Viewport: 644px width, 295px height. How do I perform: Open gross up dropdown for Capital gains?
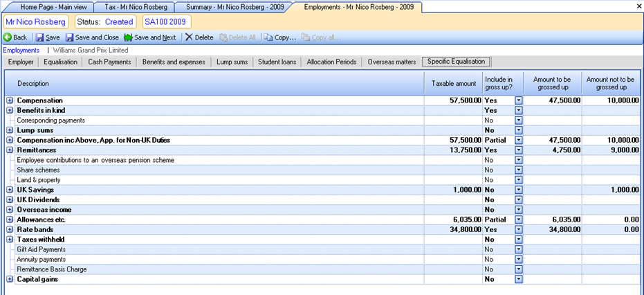click(x=518, y=279)
